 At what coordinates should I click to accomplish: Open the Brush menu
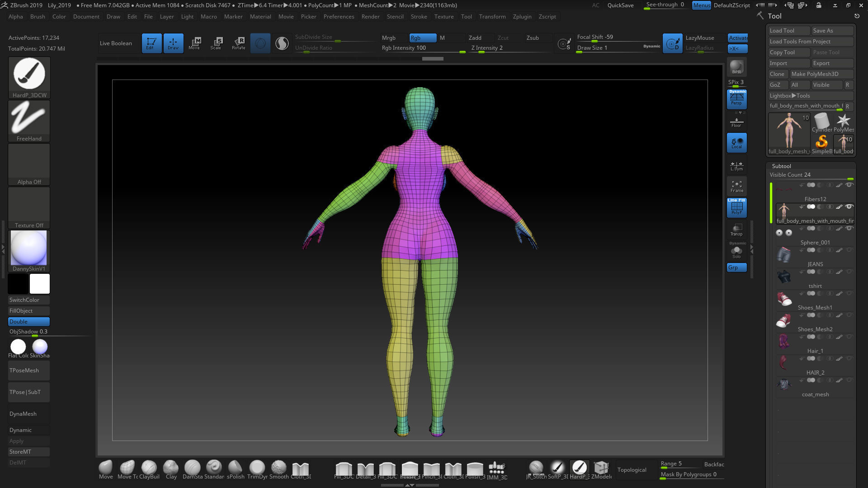(x=38, y=16)
